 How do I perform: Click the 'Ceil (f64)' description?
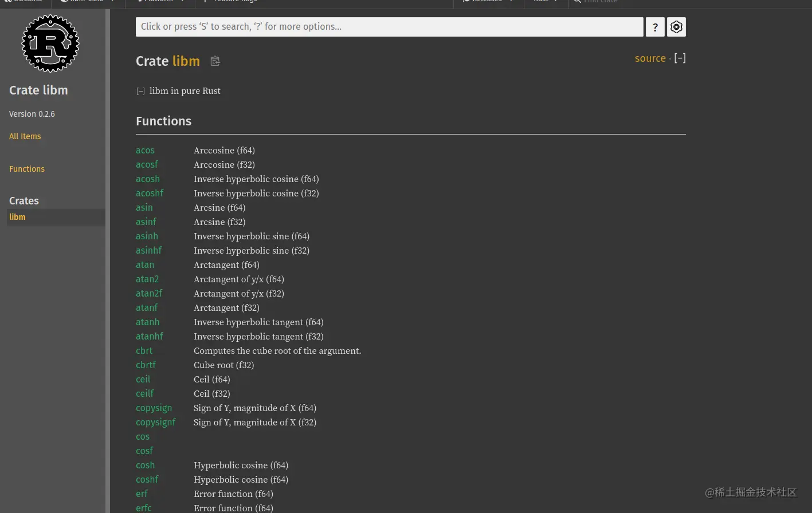tap(212, 379)
